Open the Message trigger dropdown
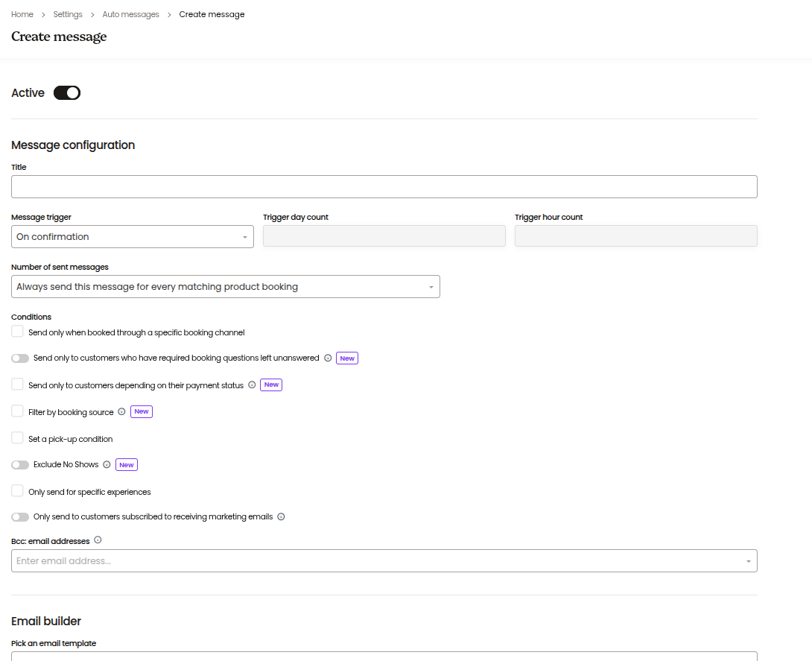Viewport: 812px width, 661px height. (133, 237)
